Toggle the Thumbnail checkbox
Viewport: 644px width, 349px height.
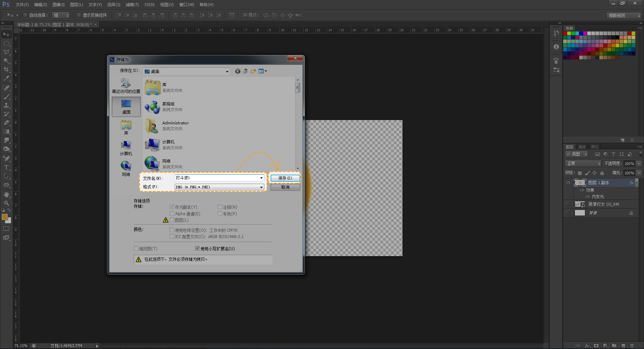point(136,248)
